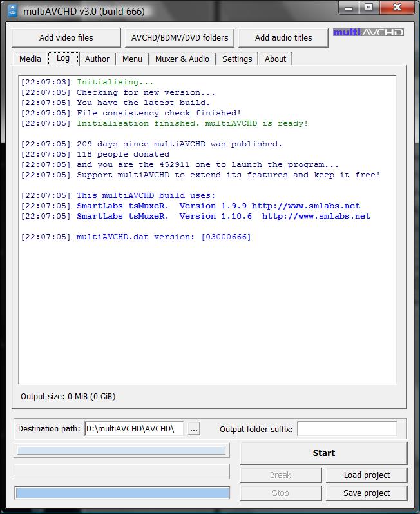Click the Break button

281,475
